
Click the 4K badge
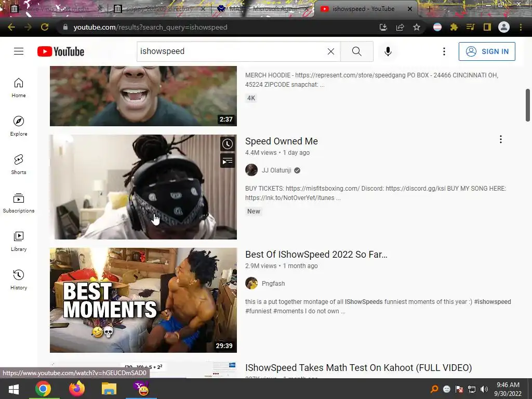pos(251,98)
